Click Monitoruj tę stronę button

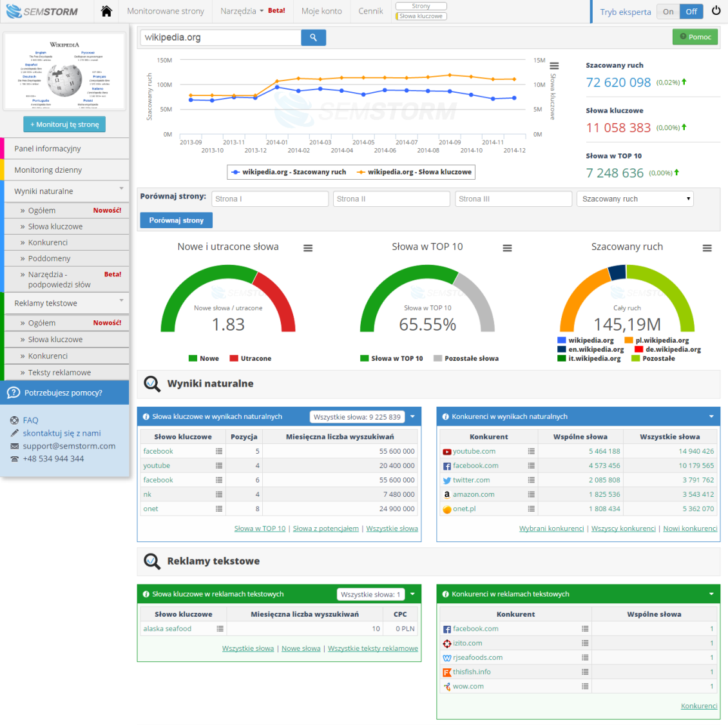tap(64, 124)
